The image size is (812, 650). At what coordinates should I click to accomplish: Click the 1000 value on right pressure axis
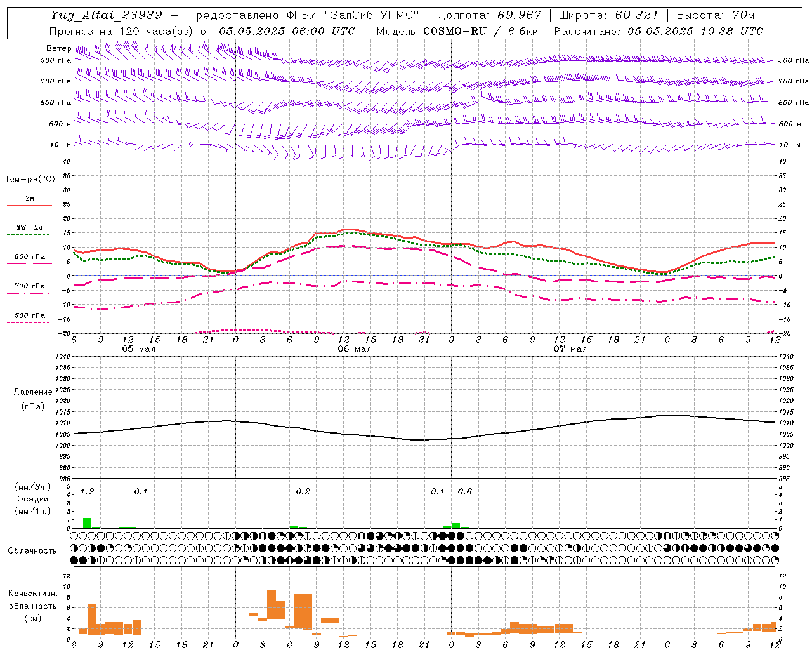coord(786,446)
